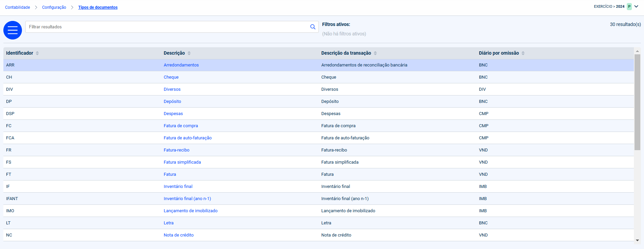Sort by Descrição da transação arrows
This screenshot has width=644, height=249.
tap(375, 53)
